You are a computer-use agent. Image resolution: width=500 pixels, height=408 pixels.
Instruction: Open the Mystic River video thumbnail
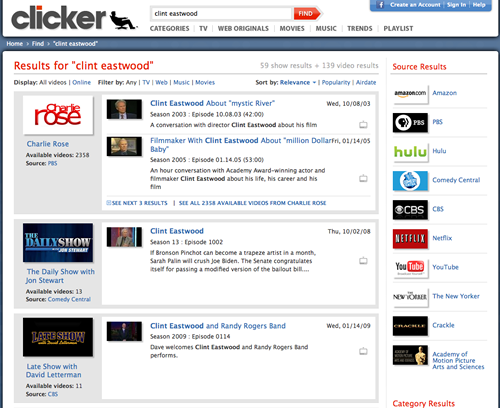124,109
